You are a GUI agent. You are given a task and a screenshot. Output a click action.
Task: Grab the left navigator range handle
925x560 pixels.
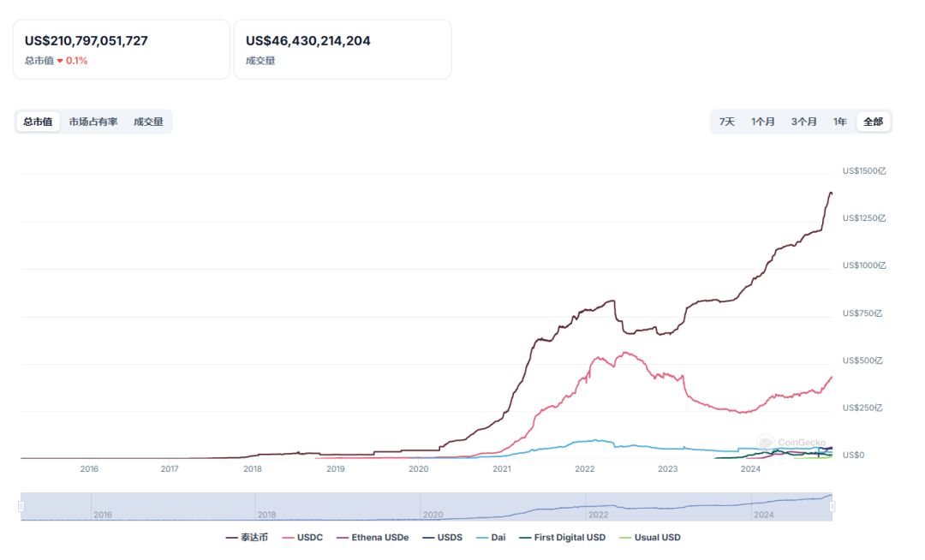click(21, 507)
